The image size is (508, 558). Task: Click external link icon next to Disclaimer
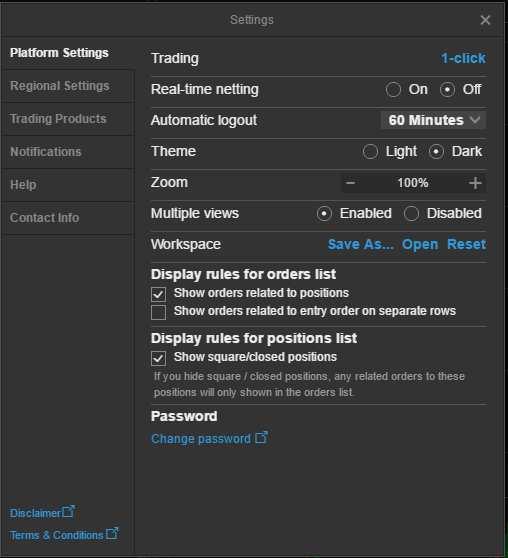pyautogui.click(x=68, y=512)
